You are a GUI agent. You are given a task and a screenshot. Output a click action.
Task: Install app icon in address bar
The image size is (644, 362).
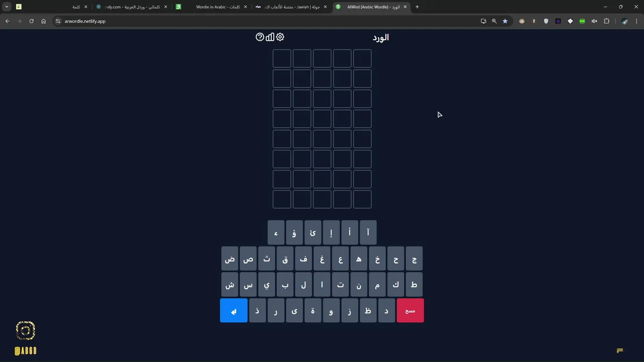(484, 21)
